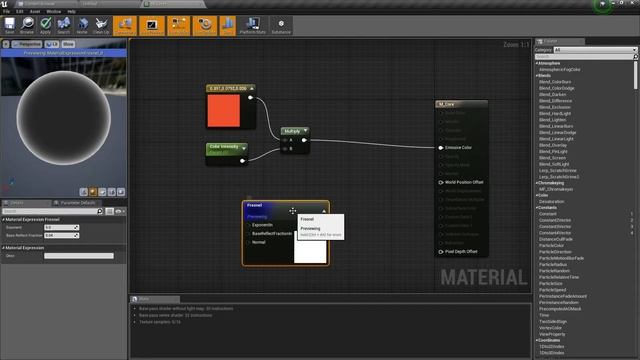
Task: Open the Window menu
Action: tap(53, 11)
